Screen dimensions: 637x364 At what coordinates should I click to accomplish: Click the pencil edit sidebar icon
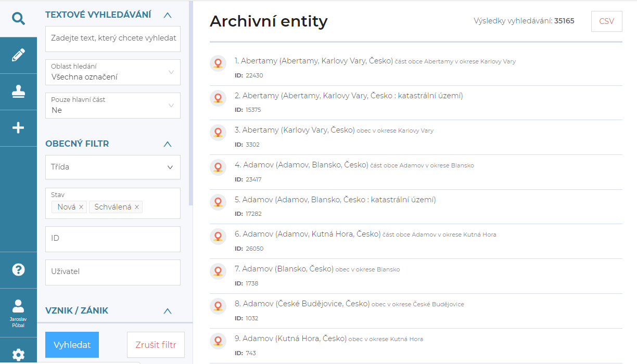point(18,55)
